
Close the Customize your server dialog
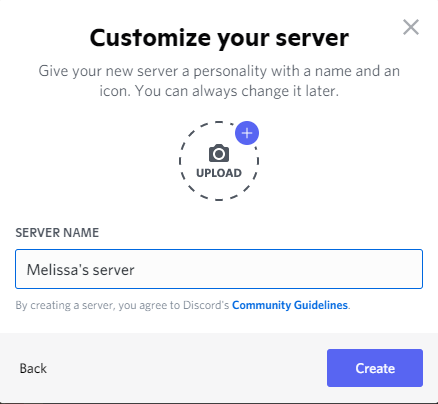(x=411, y=27)
